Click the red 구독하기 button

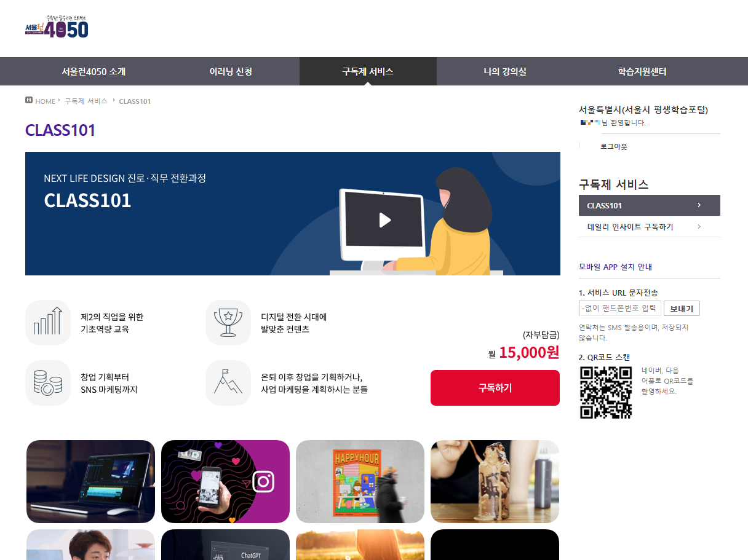point(495,388)
